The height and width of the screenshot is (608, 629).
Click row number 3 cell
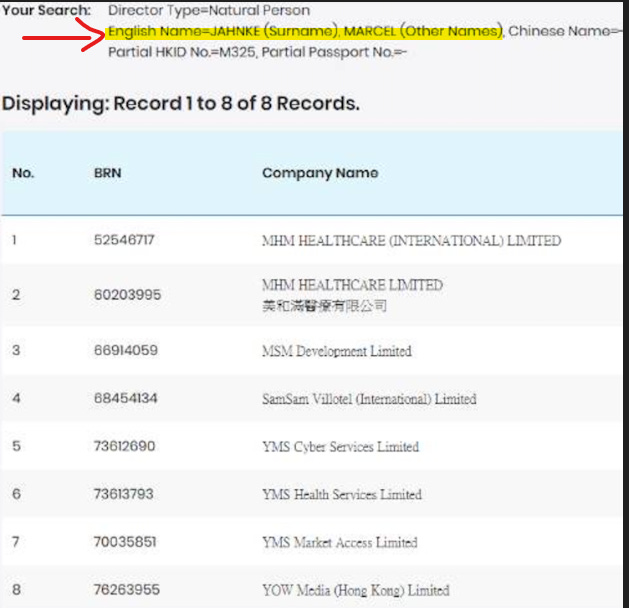16,350
